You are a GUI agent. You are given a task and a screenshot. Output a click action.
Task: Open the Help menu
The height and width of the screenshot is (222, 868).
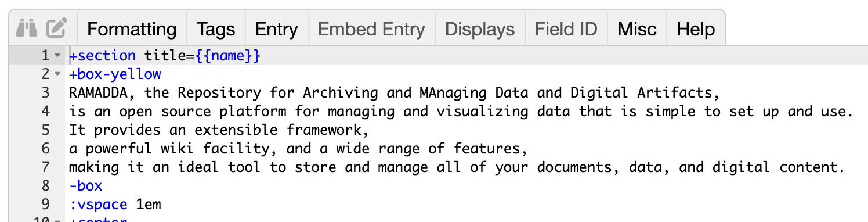pos(696,29)
